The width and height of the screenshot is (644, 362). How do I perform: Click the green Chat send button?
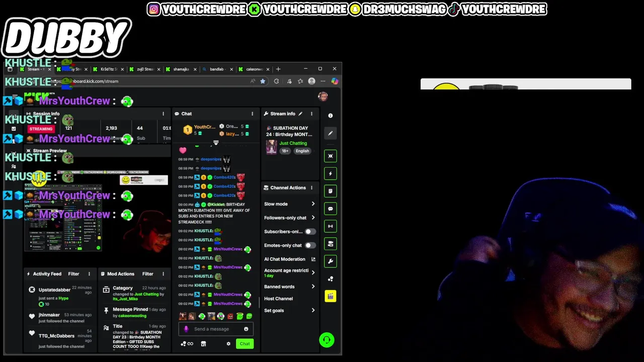(x=245, y=344)
